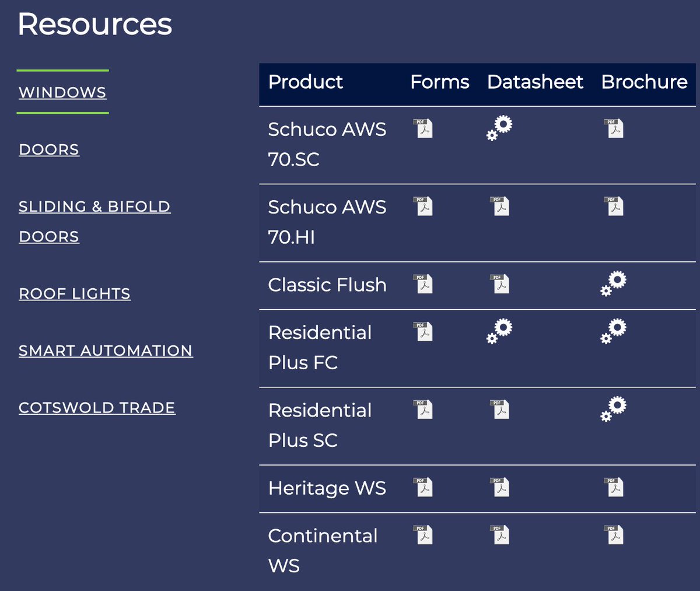This screenshot has height=591, width=700.
Task: Click the Heritage WS product name
Action: coord(327,488)
